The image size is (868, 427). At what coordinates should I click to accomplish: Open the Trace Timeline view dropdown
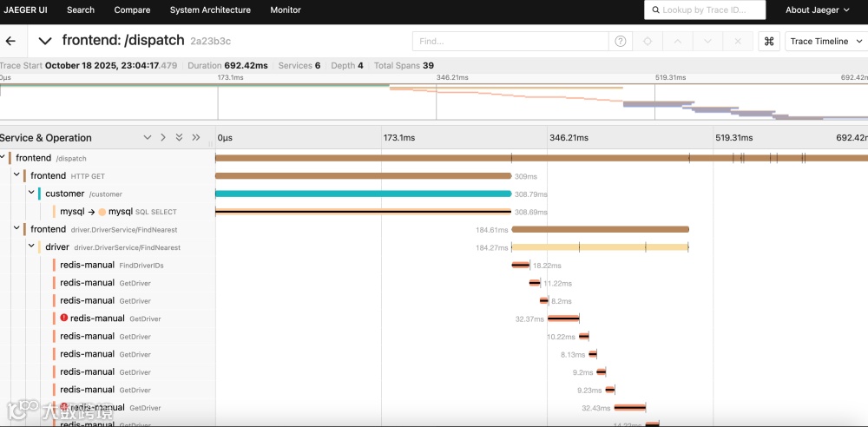pyautogui.click(x=826, y=41)
